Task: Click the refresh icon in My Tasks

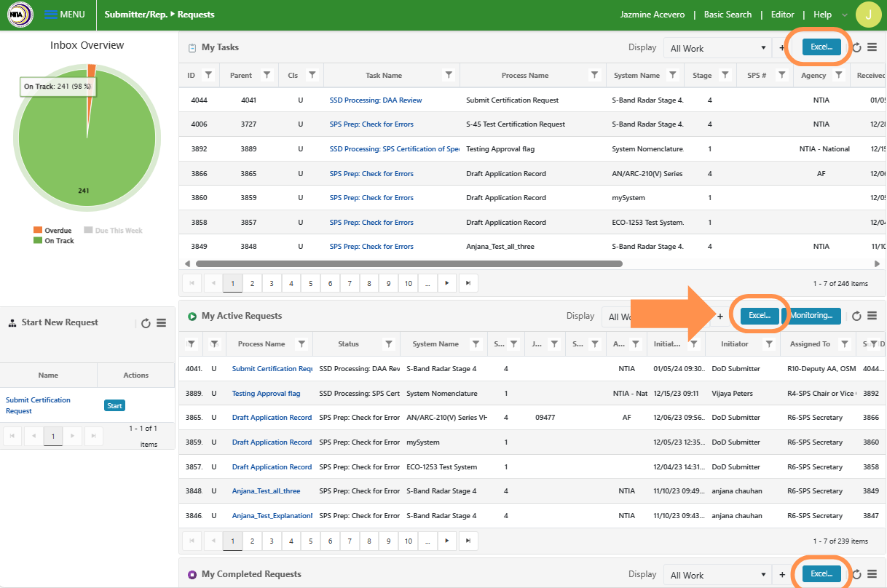Action: (x=857, y=48)
